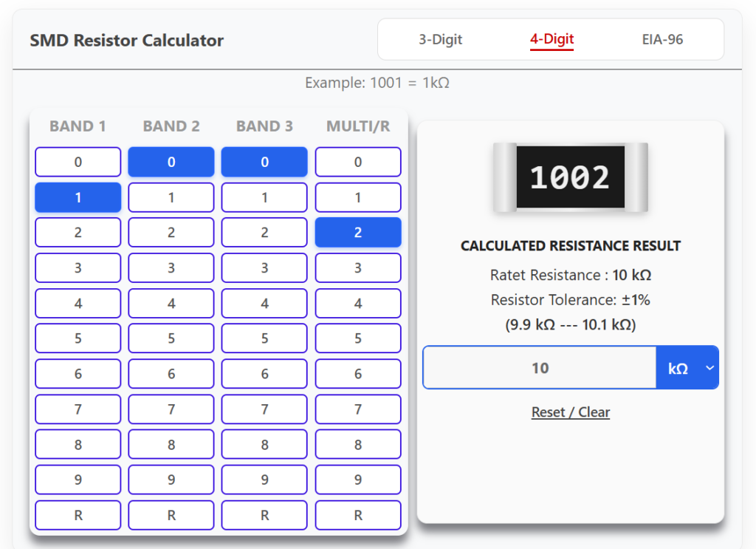This screenshot has width=756, height=549.
Task: Open the kΩ unit dropdown
Action: 687,368
